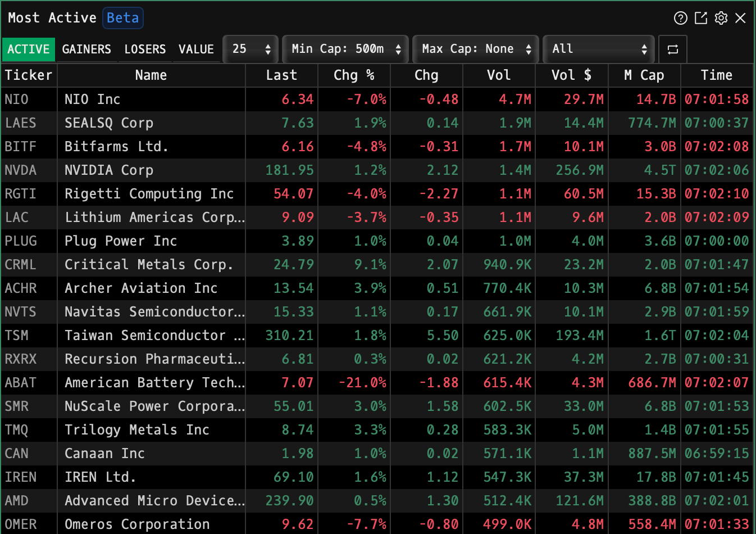This screenshot has height=534, width=756.
Task: Click the name Omeros Corporation
Action: [137, 524]
